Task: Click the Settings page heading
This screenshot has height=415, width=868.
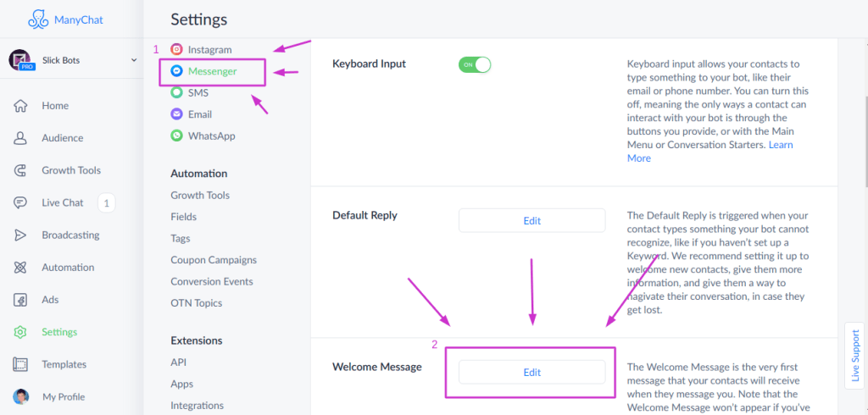Action: click(198, 19)
